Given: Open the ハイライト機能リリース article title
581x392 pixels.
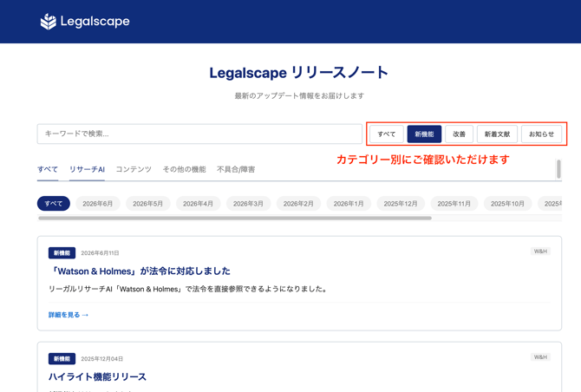Looking at the screenshot, I should pos(97,377).
